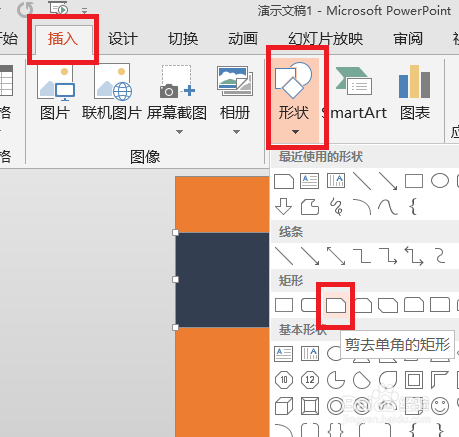The image size is (459, 437).
Task: Select the freeform shape tool in recent shapes
Action: (x=310, y=207)
